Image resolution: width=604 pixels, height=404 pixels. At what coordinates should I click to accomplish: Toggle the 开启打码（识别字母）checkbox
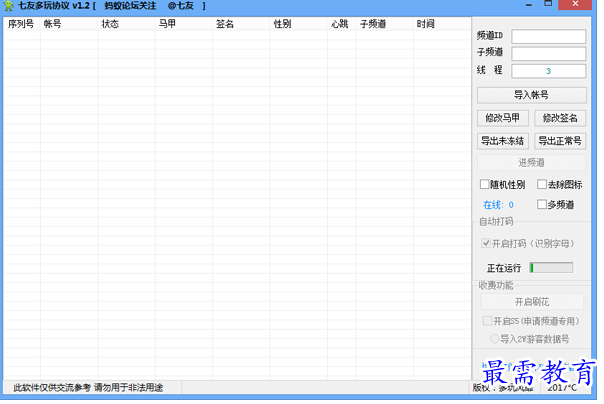click(x=486, y=243)
